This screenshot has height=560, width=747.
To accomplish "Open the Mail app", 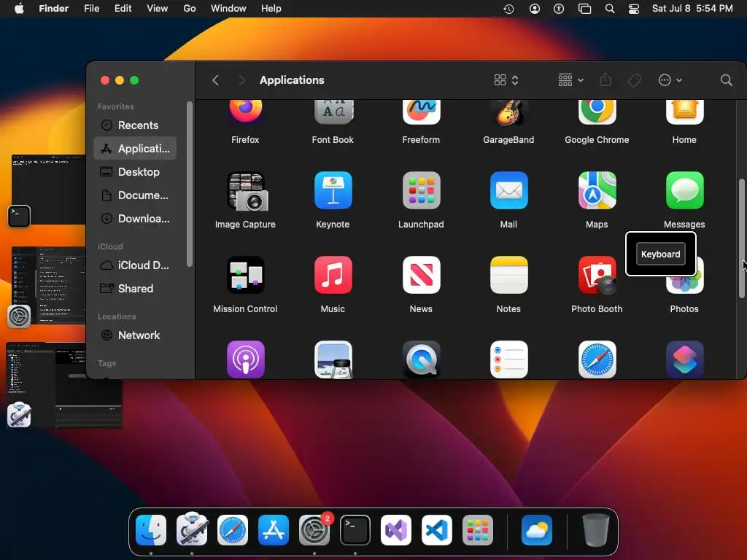I will click(508, 190).
